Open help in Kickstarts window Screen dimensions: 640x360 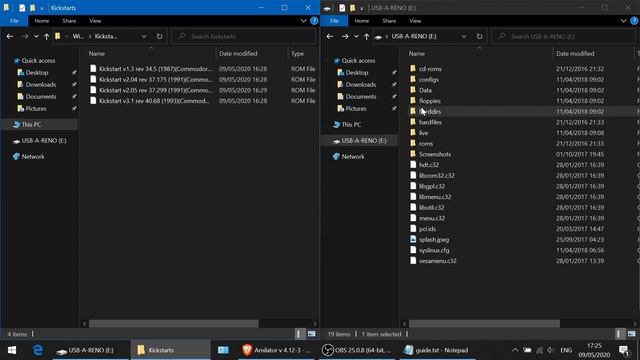point(314,21)
